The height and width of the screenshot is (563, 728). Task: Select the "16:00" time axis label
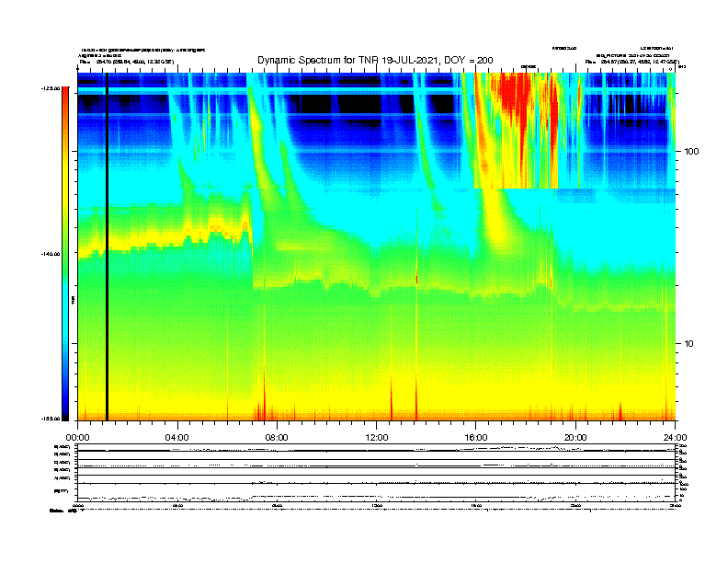[476, 438]
